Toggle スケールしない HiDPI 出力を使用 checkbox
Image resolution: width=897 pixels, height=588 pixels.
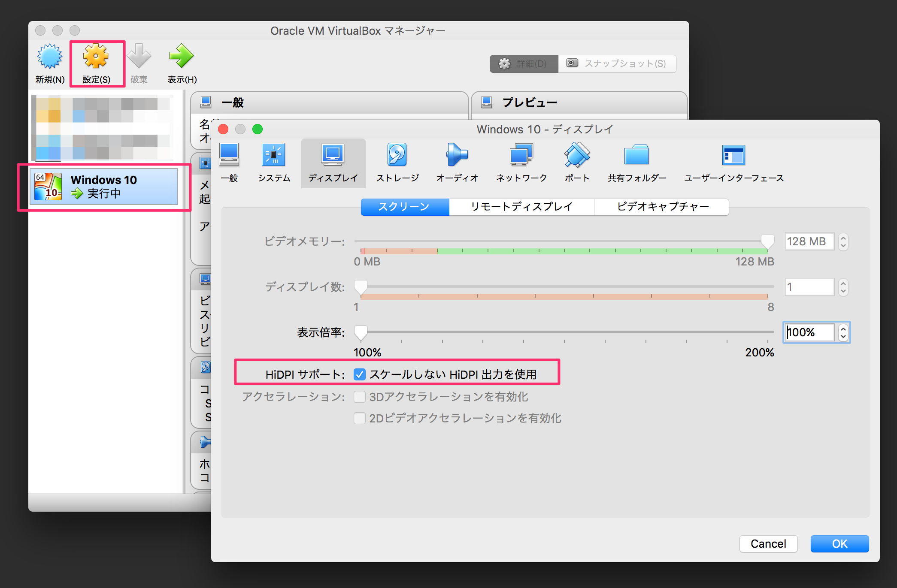[x=360, y=374]
